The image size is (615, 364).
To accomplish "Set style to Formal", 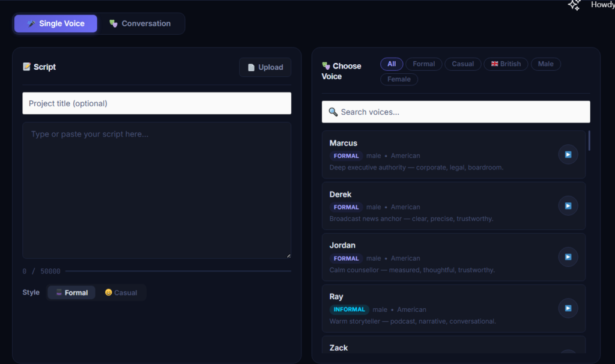I will click(x=72, y=293).
